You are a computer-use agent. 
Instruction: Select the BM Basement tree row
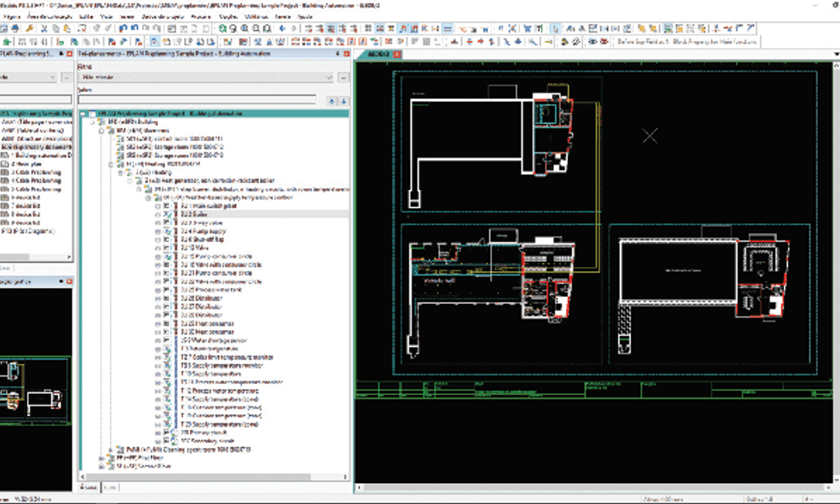click(x=143, y=130)
